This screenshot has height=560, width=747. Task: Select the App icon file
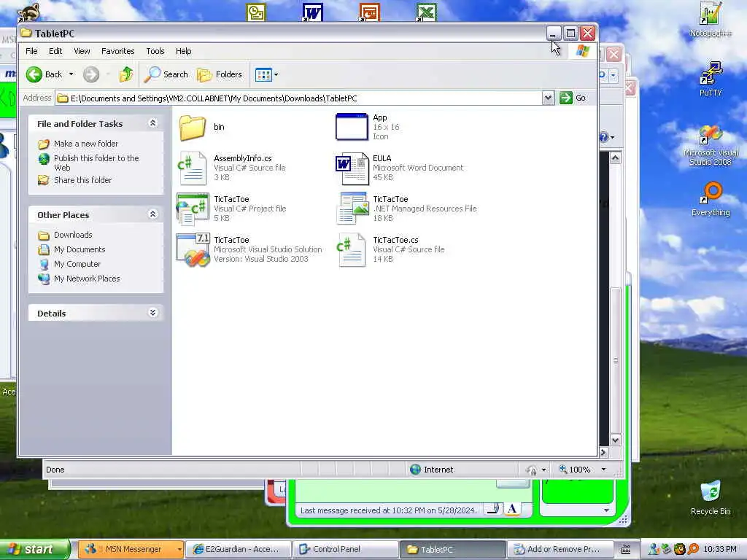pos(352,127)
